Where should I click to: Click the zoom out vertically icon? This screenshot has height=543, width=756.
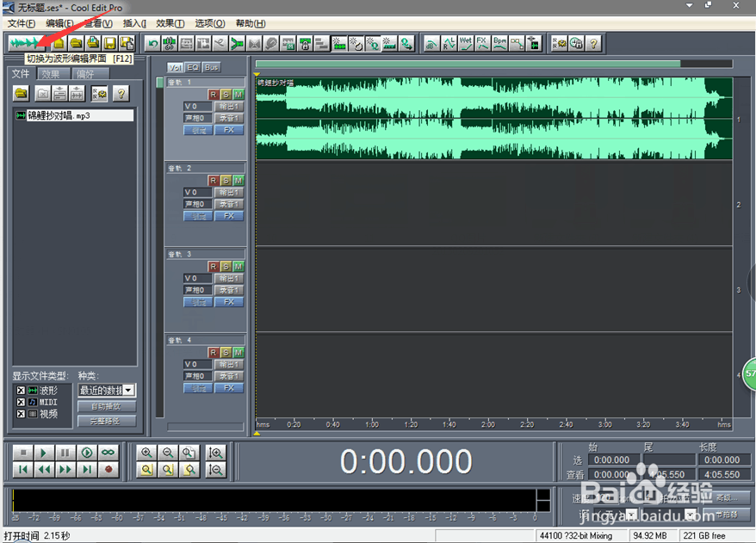215,469
